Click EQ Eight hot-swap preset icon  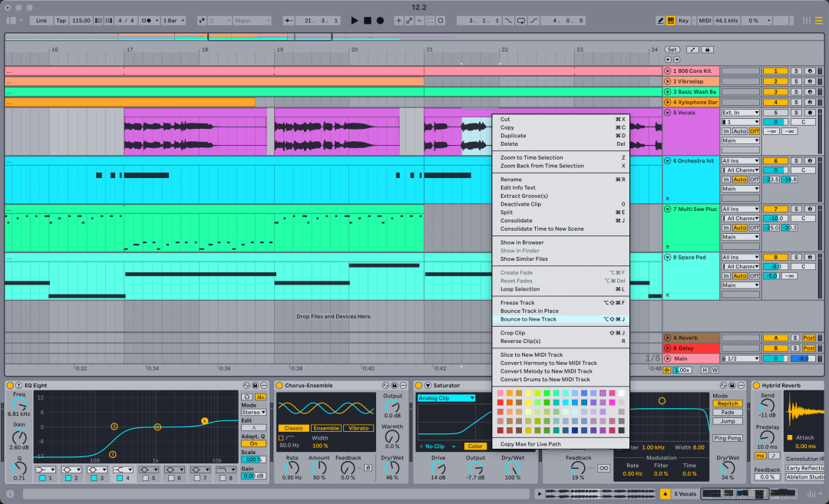tap(246, 386)
